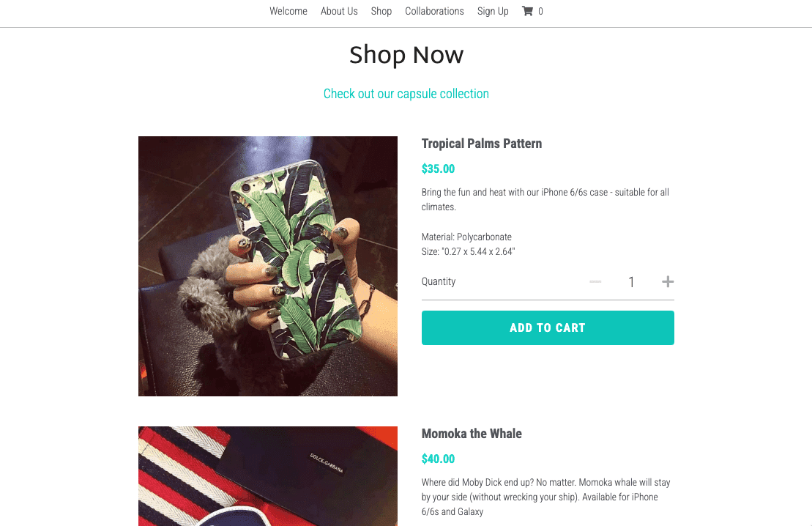The width and height of the screenshot is (812, 526).
Task: Add Tropical Palms case to cart
Action: (548, 327)
